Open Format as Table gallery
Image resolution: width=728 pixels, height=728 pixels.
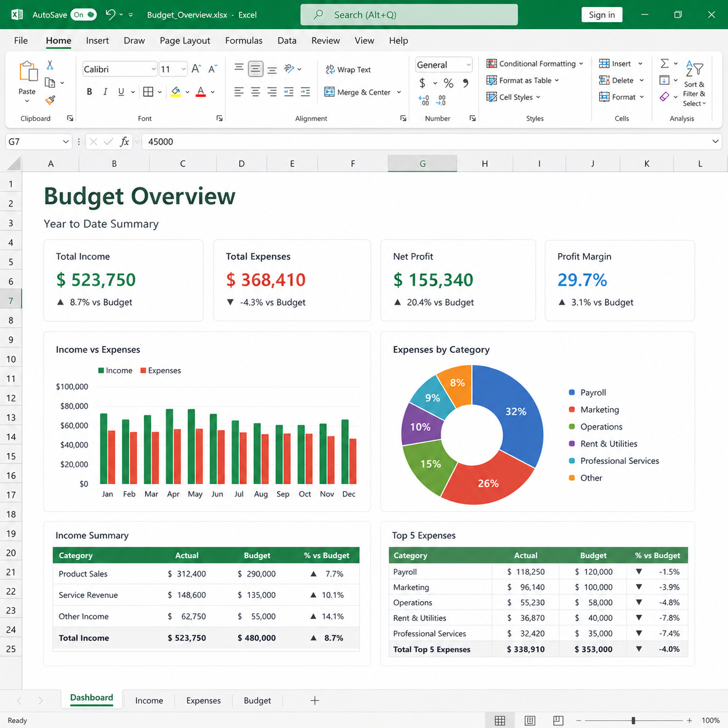click(x=522, y=80)
